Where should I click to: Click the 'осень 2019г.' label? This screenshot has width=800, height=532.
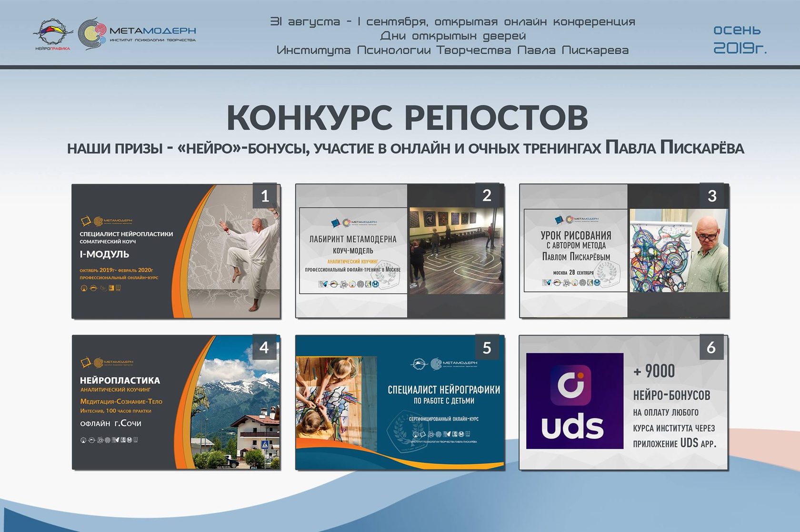click(x=740, y=39)
